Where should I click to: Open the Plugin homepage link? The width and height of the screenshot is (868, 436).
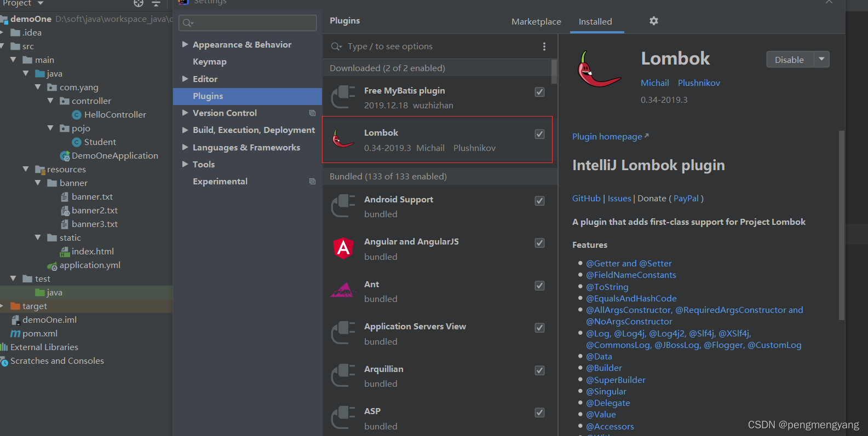pos(607,137)
